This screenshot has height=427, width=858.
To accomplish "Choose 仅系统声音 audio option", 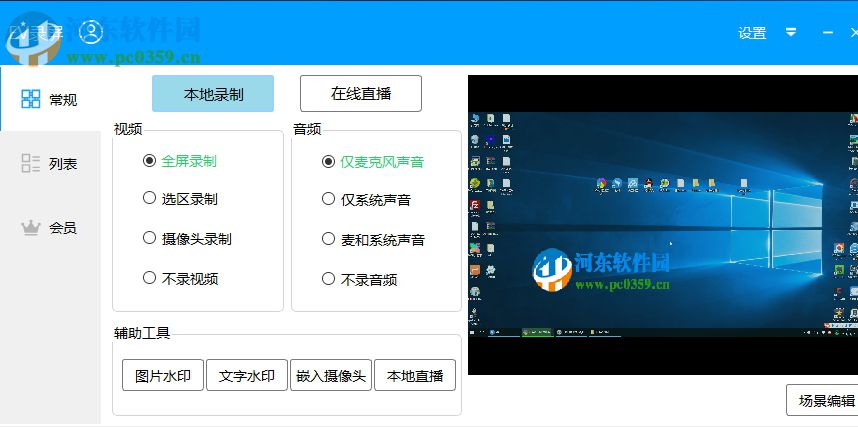I will tap(366, 199).
